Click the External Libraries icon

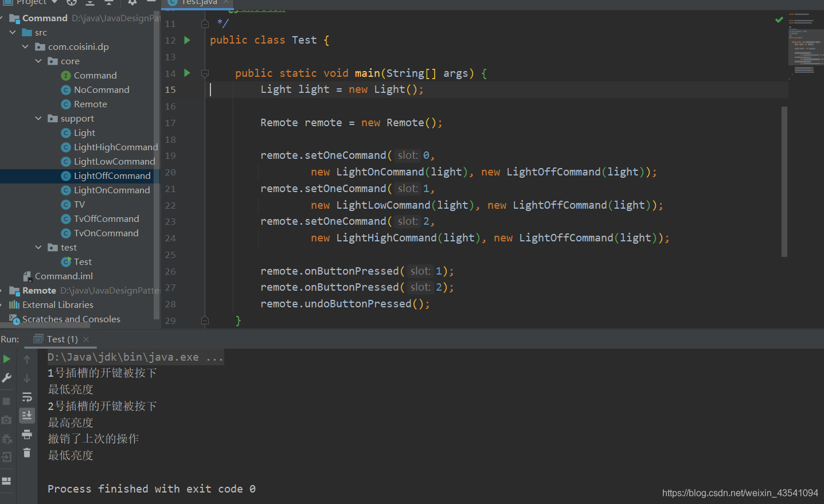(x=14, y=305)
